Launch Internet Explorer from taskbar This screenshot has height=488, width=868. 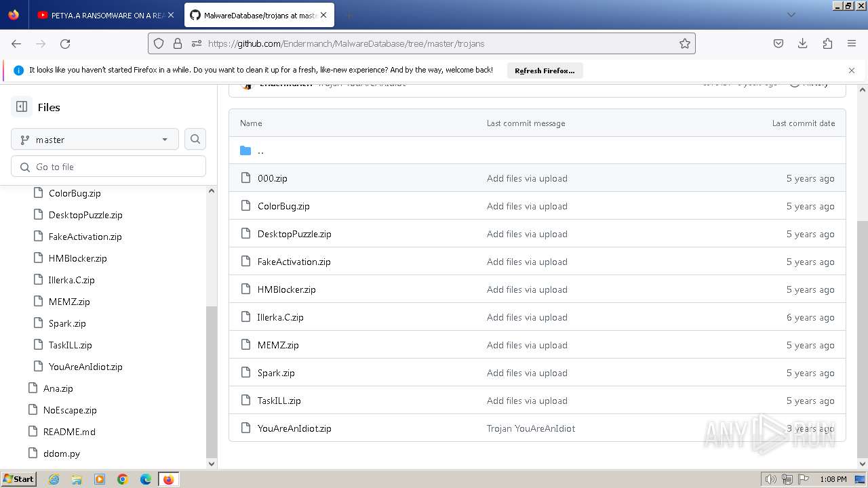pos(54,479)
